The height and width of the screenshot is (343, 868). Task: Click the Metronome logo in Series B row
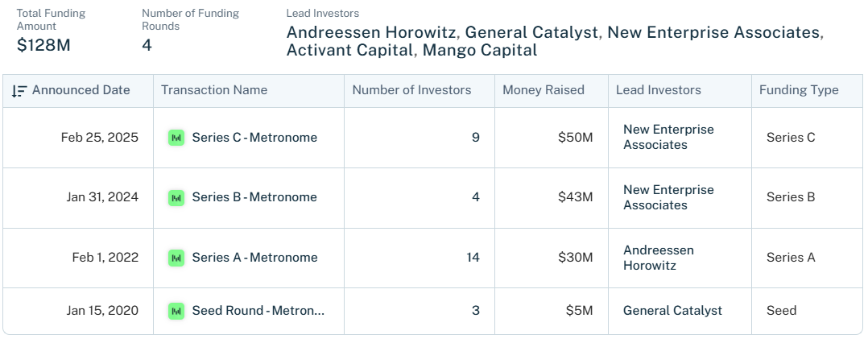click(176, 197)
